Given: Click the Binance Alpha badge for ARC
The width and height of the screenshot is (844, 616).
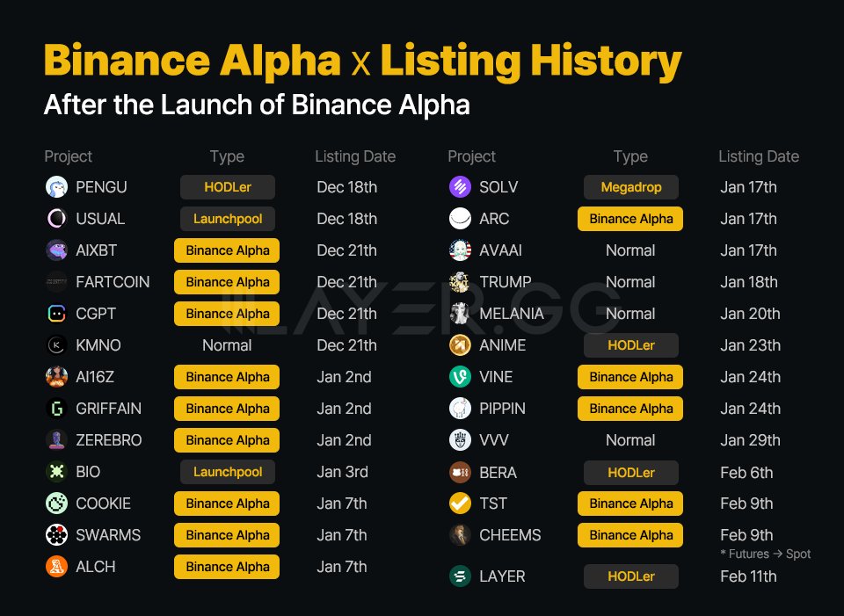Looking at the screenshot, I should tap(630, 219).
